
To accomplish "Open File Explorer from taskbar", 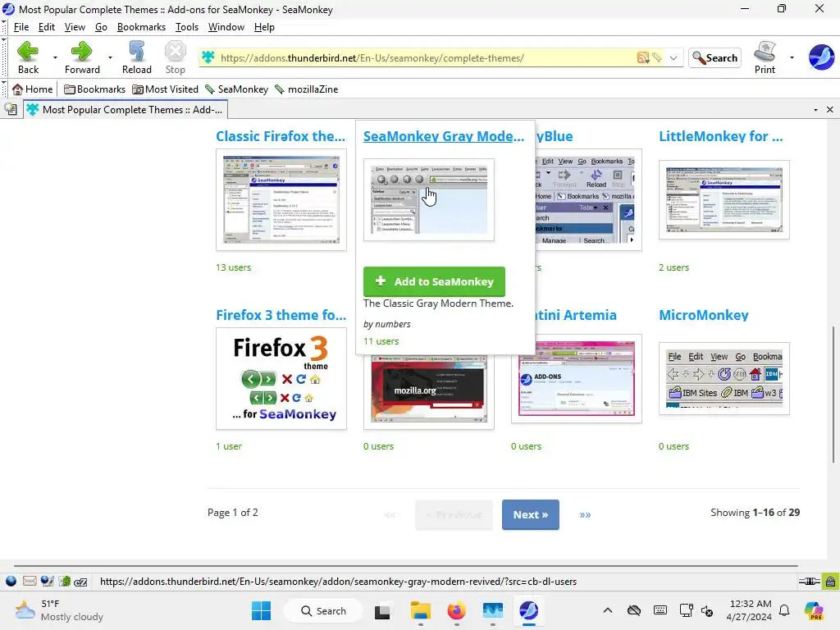I will point(421,610).
